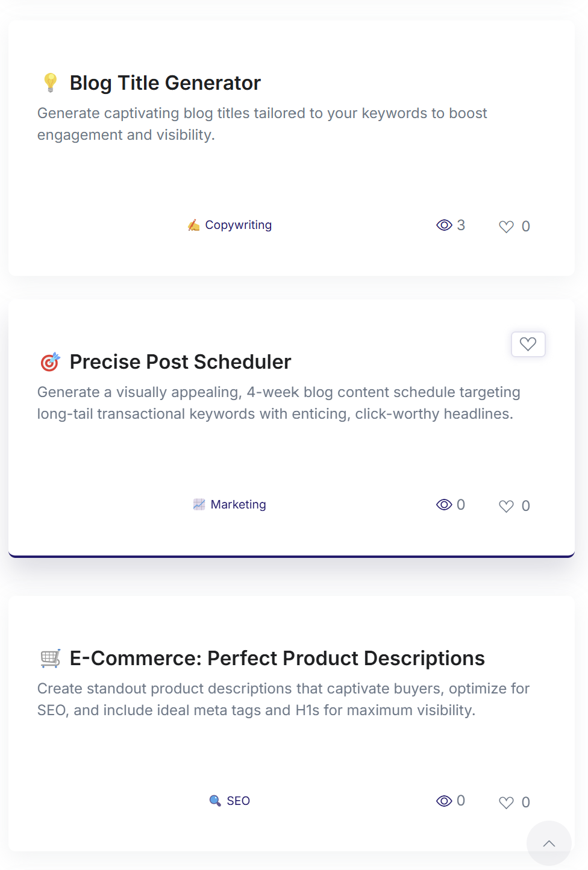Viewport: 588px width, 870px height.
Task: Click the views eye icon on Precise Post Scheduler
Action: click(x=444, y=505)
